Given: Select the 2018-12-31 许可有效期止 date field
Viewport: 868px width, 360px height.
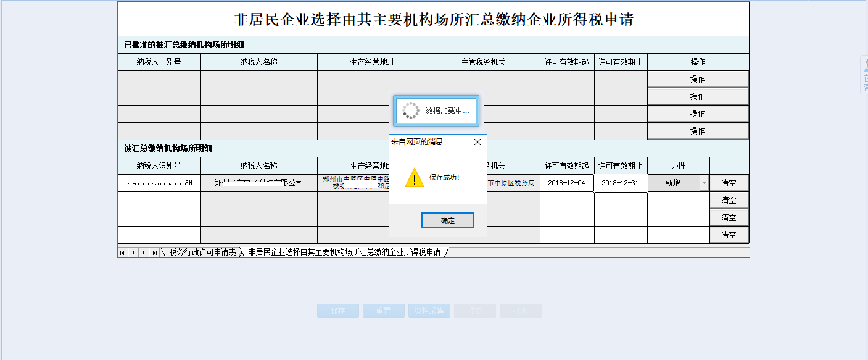Looking at the screenshot, I should (x=619, y=183).
